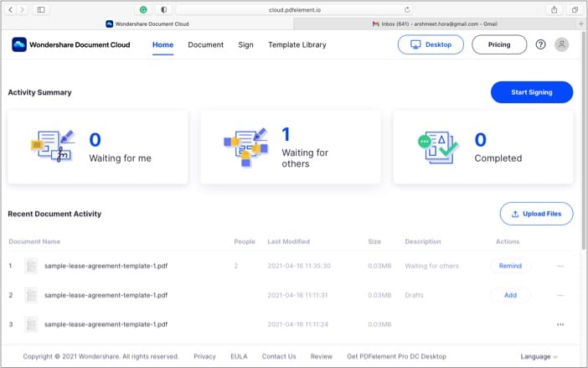This screenshot has width=588, height=368.
Task: Open the Safari share icon
Action: click(554, 10)
